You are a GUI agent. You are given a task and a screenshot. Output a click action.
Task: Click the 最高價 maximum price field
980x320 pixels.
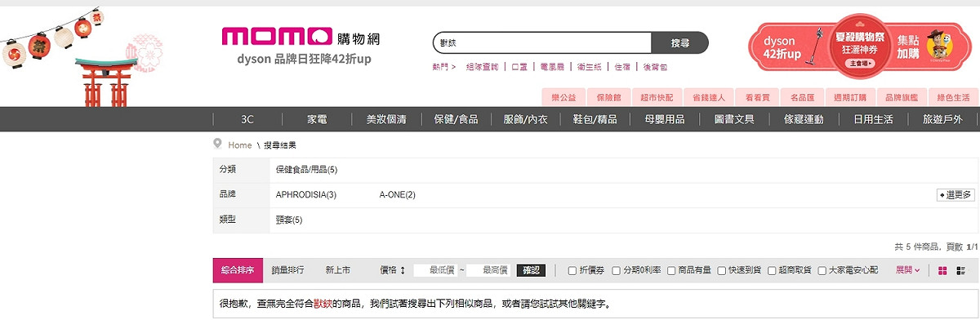click(x=488, y=270)
